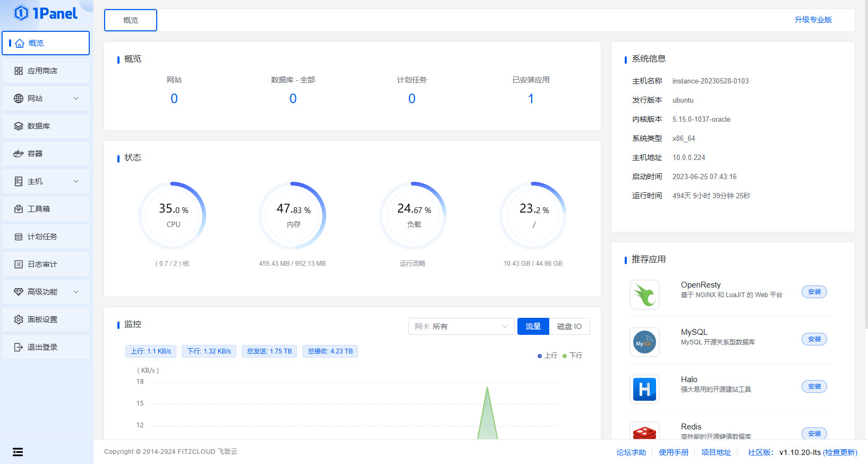Viewport: 868px width, 464px height.
Task: Install Redis with 安装 button
Action: [814, 433]
